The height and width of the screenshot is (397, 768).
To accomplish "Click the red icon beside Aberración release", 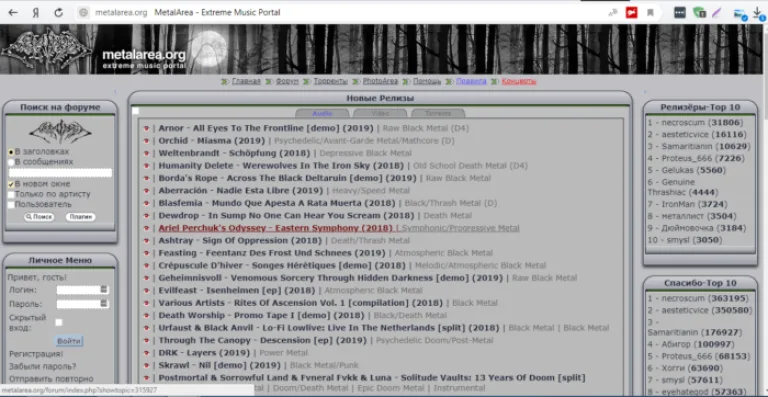I will coord(146,191).
